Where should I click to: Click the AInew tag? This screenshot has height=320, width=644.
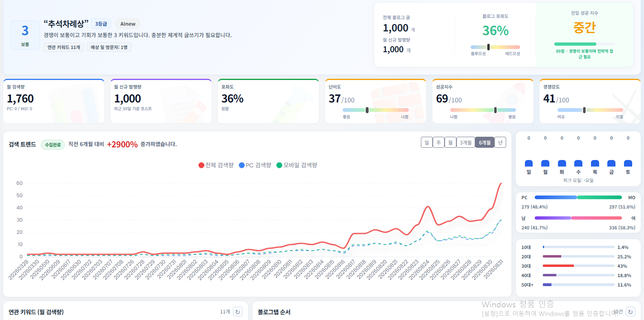click(x=128, y=24)
